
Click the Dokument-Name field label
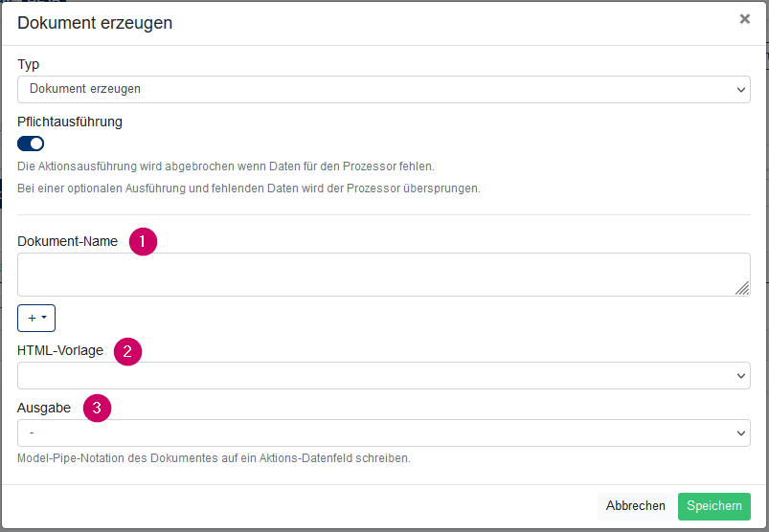tap(68, 241)
